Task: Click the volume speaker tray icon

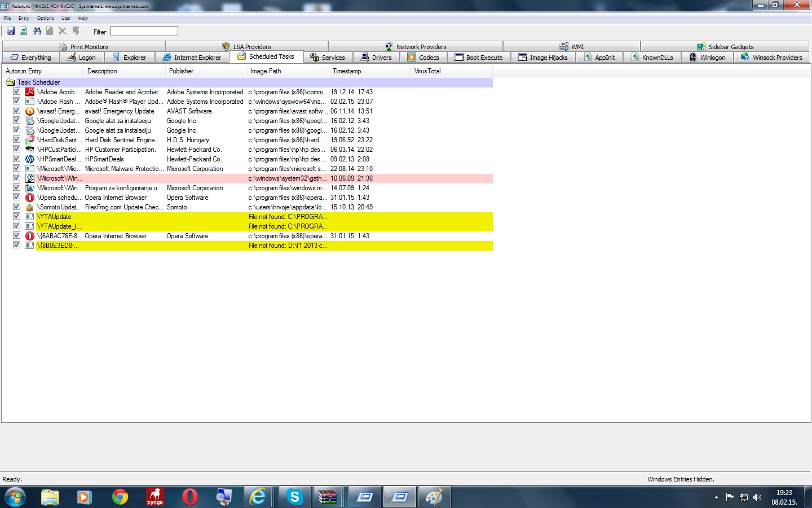Action: click(757, 497)
